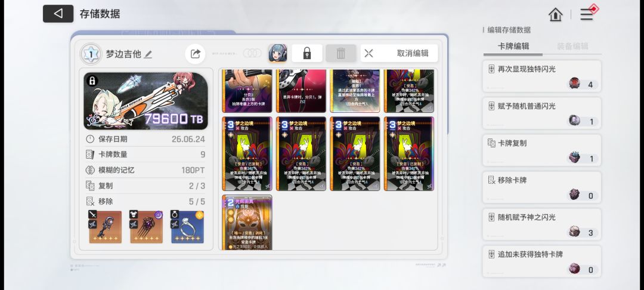Choose the 随机赋予神之闪光 option

click(541, 224)
